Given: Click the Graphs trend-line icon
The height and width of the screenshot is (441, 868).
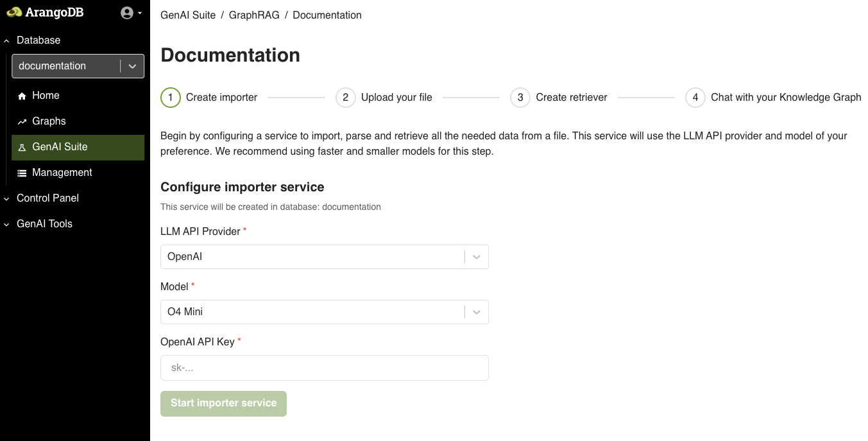Looking at the screenshot, I should click(x=22, y=121).
